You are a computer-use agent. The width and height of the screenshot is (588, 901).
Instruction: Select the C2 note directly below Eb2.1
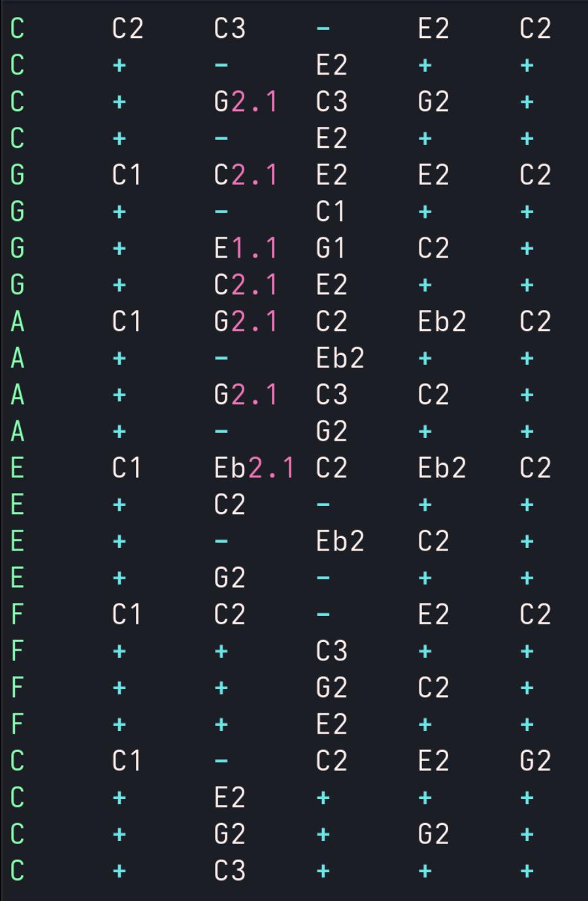pos(229,505)
